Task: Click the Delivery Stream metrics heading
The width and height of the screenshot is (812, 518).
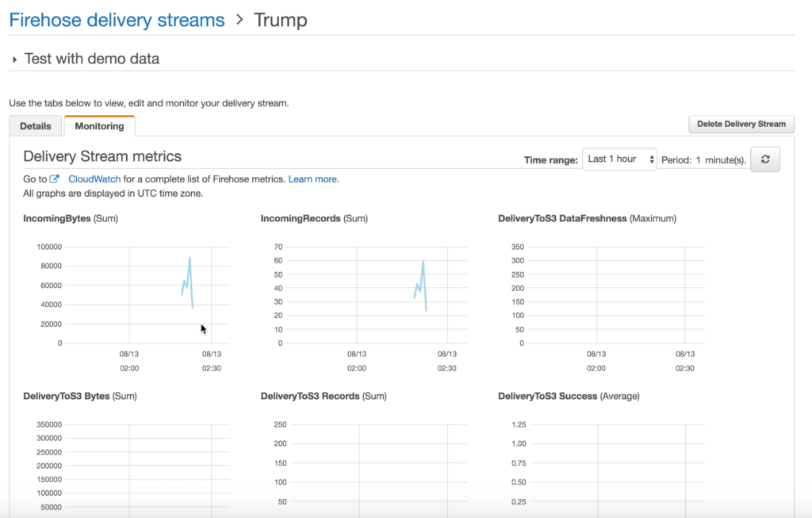Action: point(102,157)
